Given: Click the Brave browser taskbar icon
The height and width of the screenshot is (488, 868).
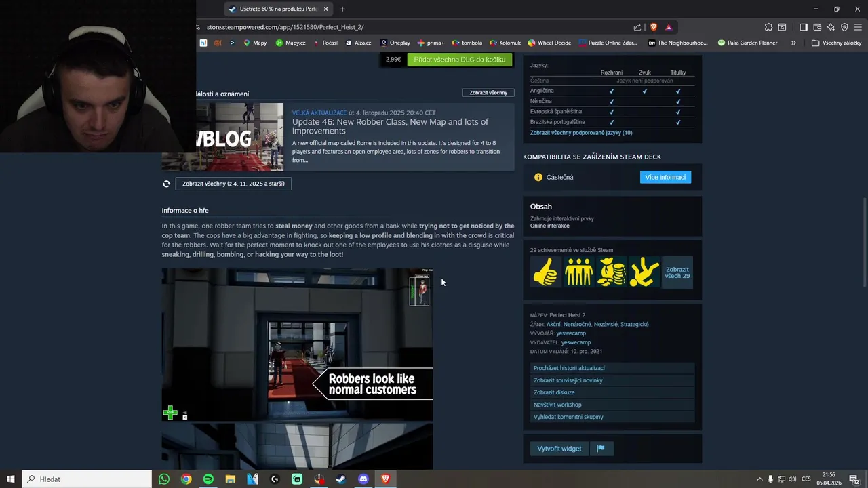Looking at the screenshot, I should (386, 479).
